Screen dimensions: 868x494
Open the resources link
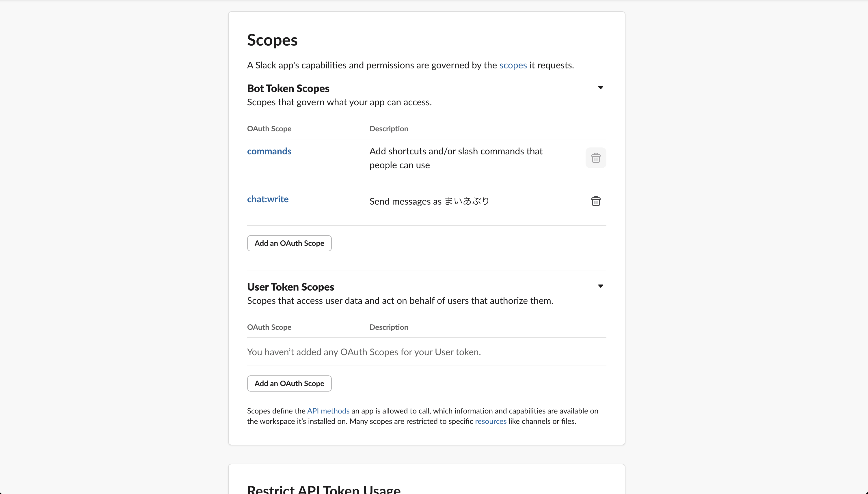[491, 421]
